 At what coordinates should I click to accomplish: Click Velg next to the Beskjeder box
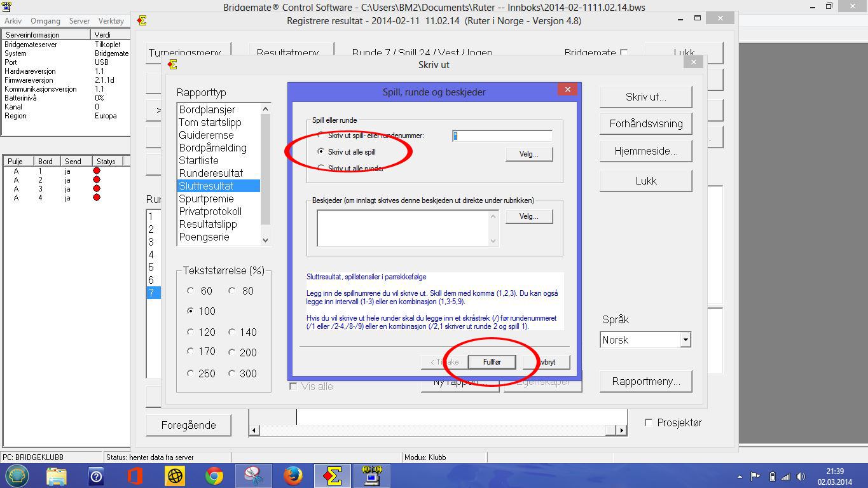[529, 216]
